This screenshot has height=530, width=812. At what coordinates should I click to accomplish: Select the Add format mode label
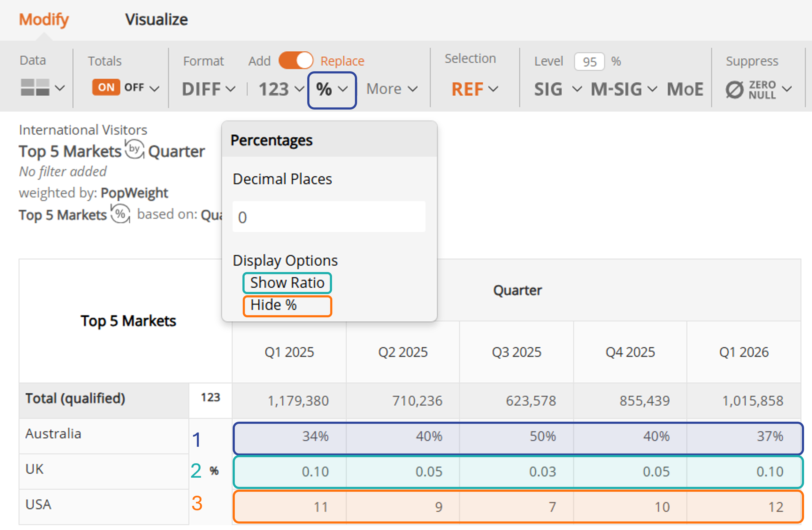(259, 61)
